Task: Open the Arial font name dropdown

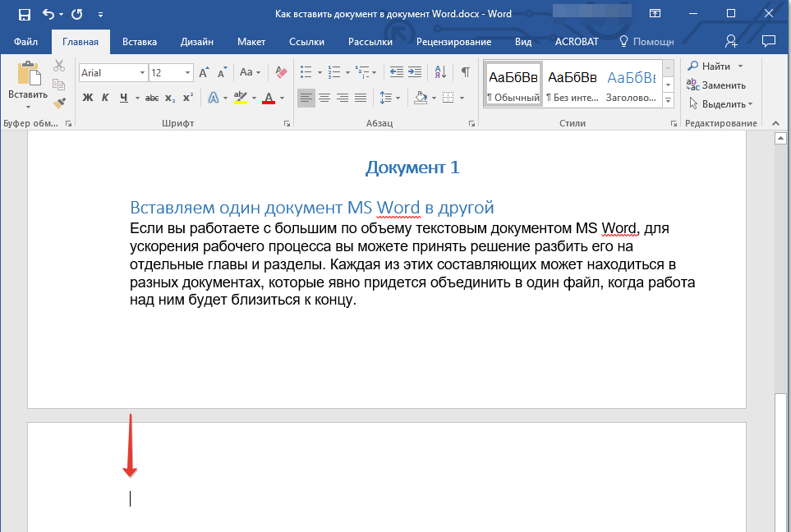Action: (142, 73)
